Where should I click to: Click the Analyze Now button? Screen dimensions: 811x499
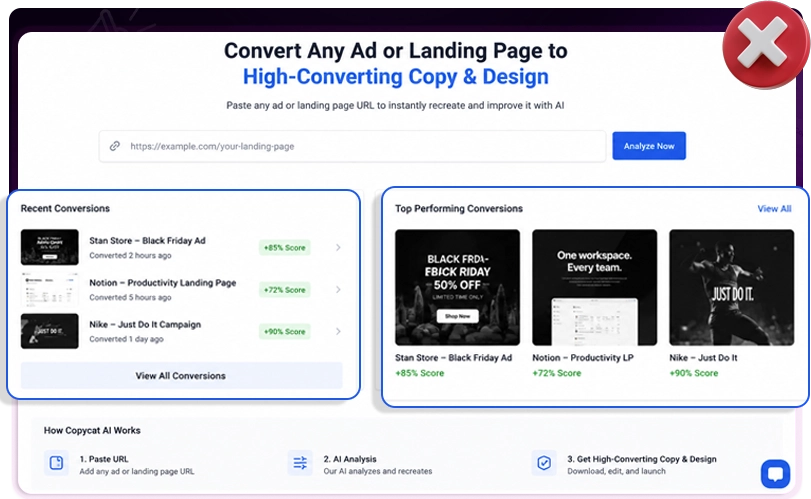click(649, 146)
